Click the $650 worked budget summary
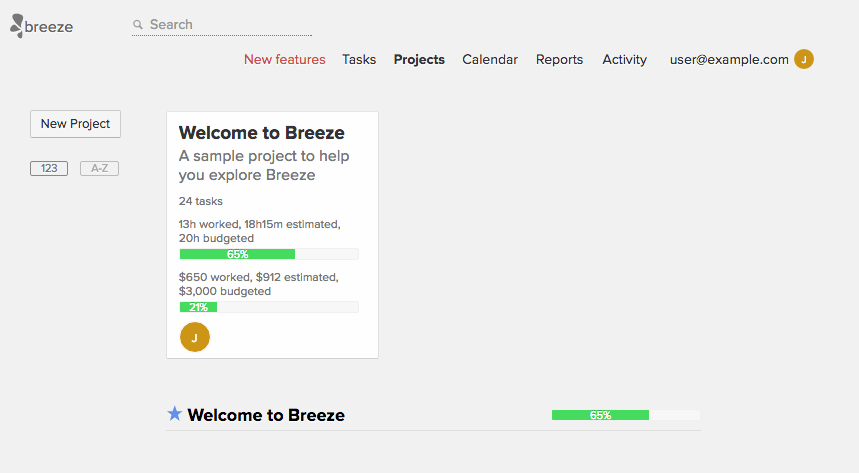The width and height of the screenshot is (859, 473). pos(259,284)
